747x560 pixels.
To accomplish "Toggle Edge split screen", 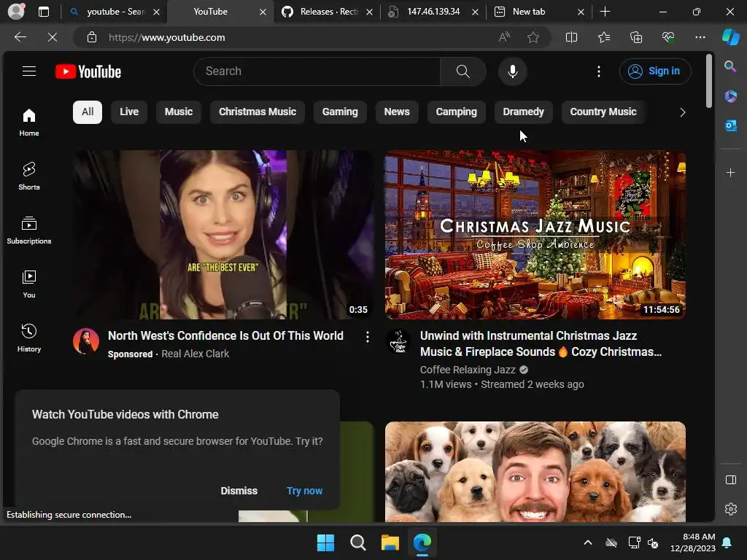I will [571, 37].
